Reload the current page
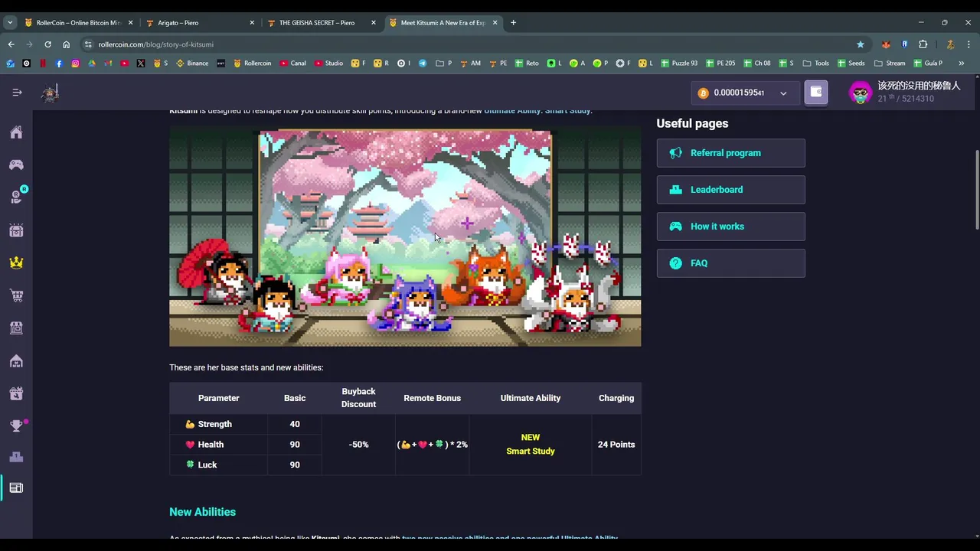980x551 pixels. (x=47, y=44)
